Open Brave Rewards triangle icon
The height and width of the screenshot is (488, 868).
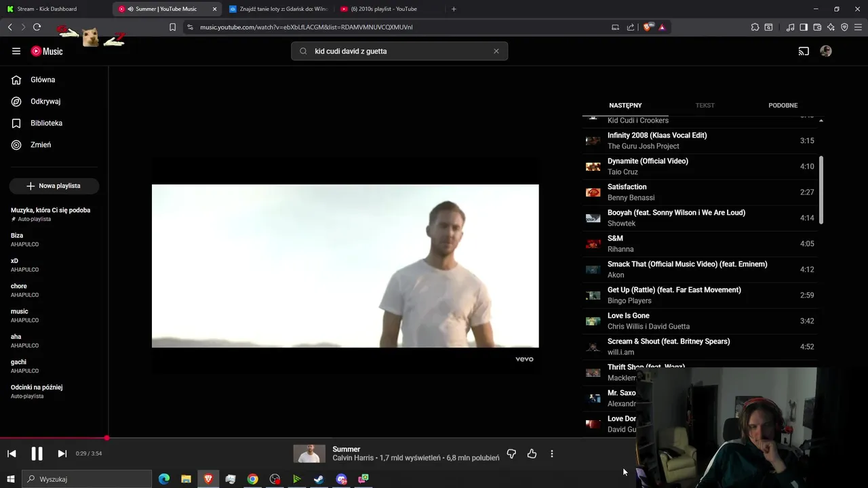tap(662, 27)
